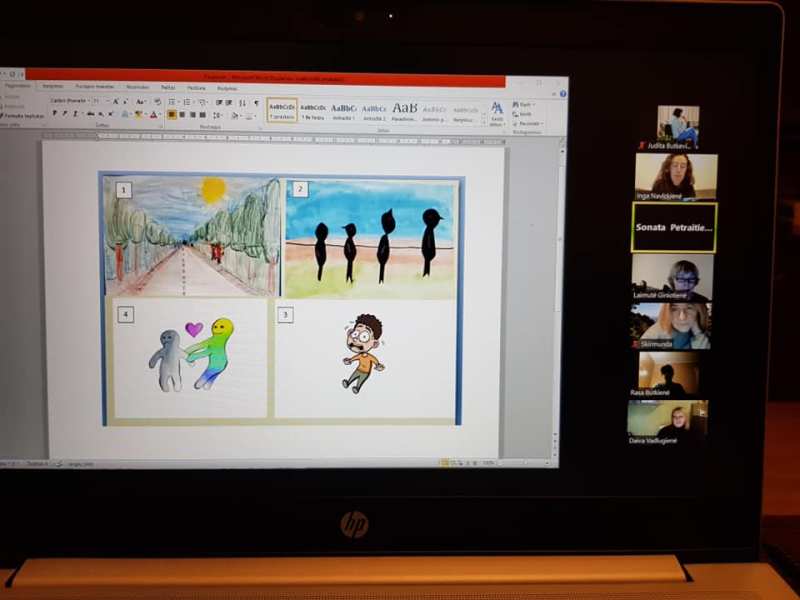Select align left paragraph icon
This screenshot has height=600, width=800.
(172, 115)
